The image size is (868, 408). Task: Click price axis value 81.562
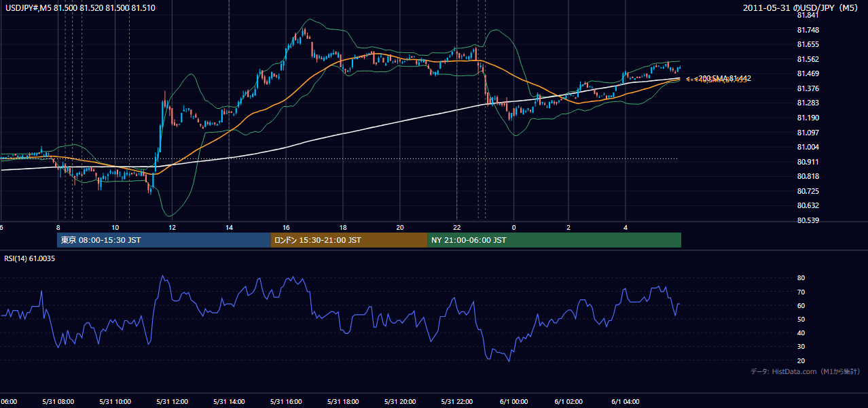click(x=807, y=59)
